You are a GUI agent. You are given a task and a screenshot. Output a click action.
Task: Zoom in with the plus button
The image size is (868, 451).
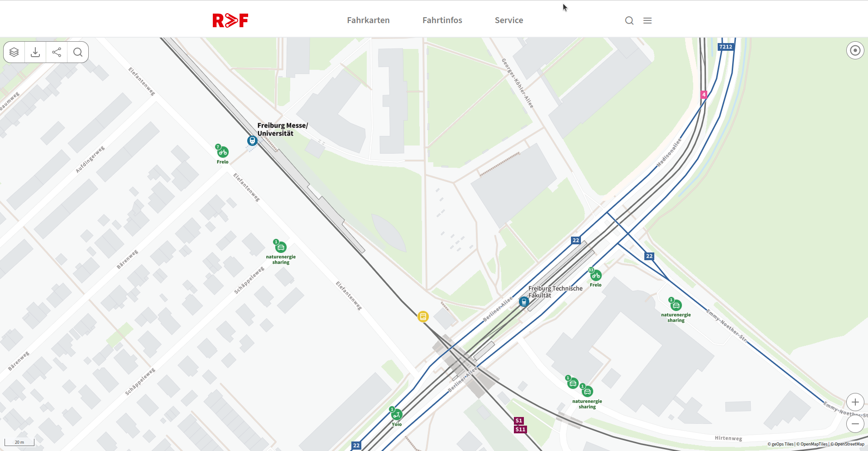click(x=855, y=402)
